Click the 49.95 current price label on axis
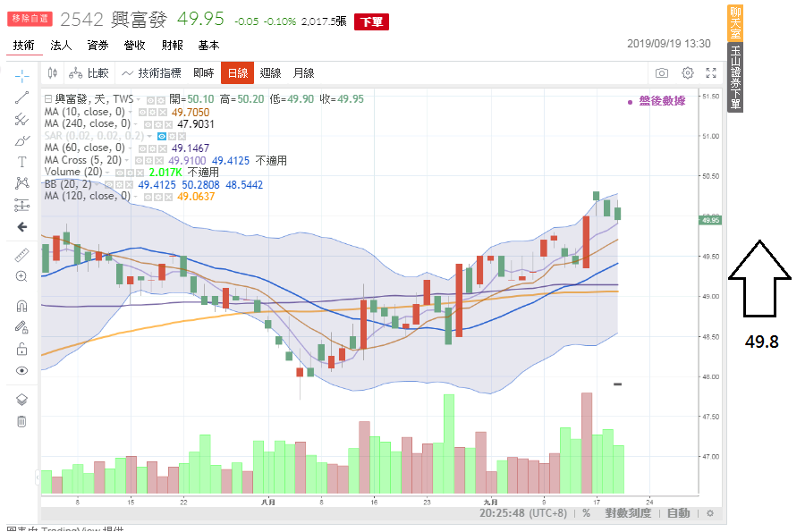 [710, 220]
